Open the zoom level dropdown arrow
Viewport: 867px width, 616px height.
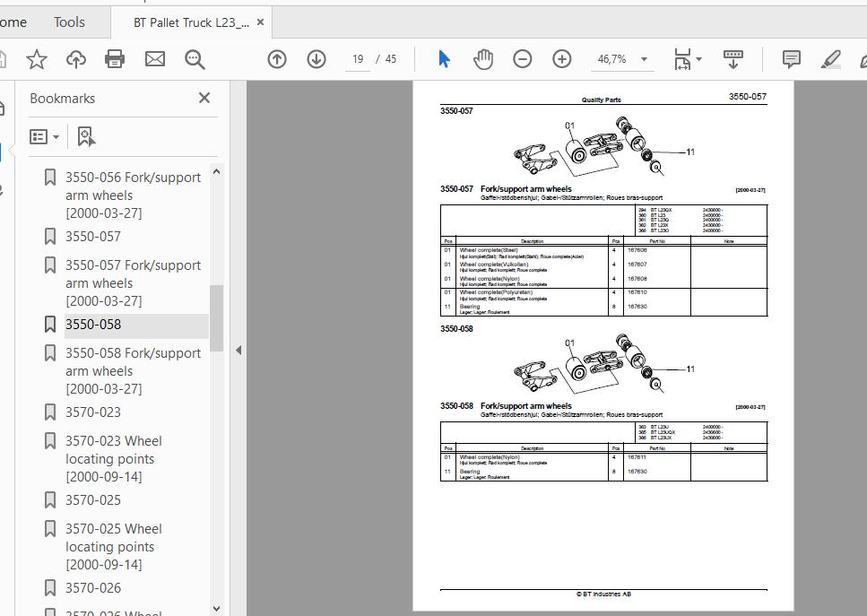tap(644, 59)
